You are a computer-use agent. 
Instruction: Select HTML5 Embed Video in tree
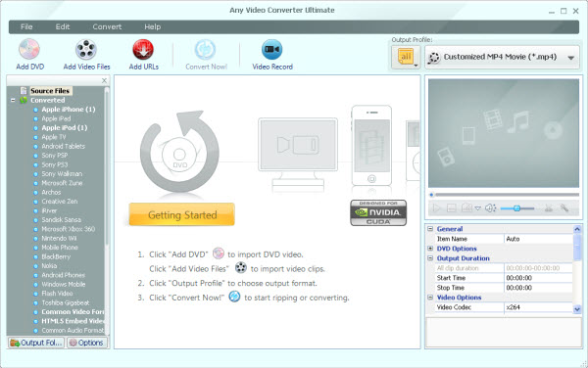click(x=73, y=321)
